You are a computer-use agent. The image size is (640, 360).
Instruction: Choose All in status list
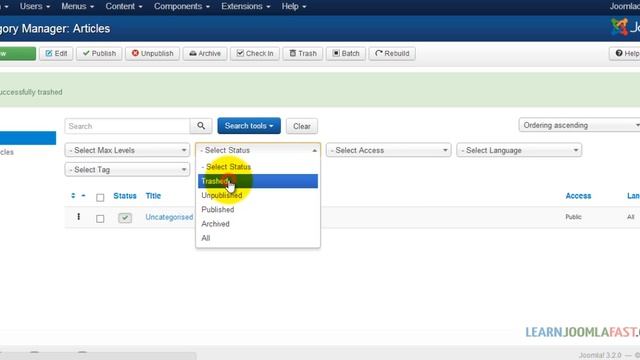click(258, 238)
